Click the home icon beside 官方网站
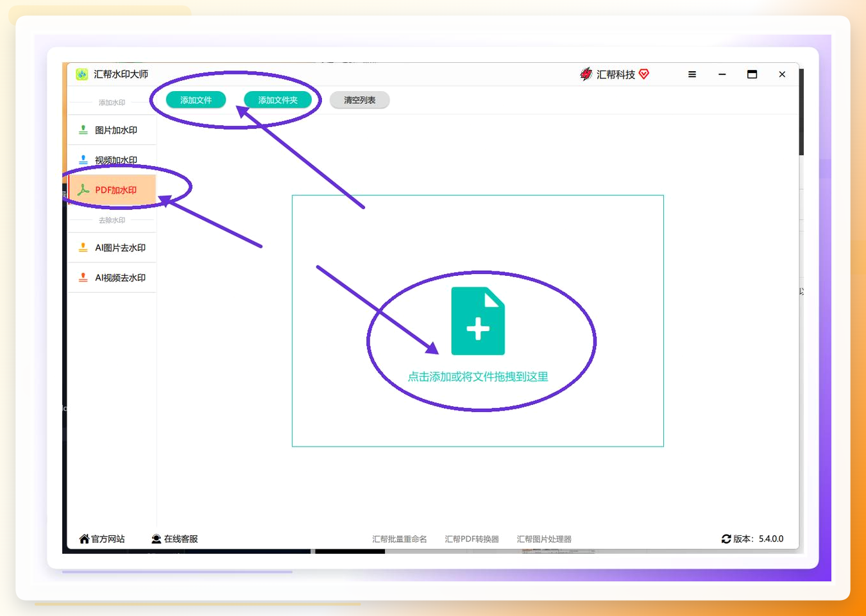 click(x=84, y=539)
